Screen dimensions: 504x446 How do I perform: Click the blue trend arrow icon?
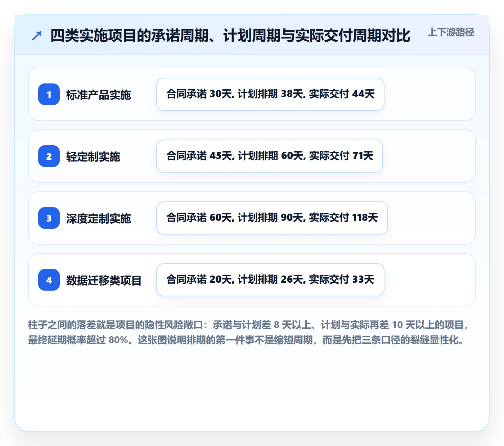click(37, 36)
